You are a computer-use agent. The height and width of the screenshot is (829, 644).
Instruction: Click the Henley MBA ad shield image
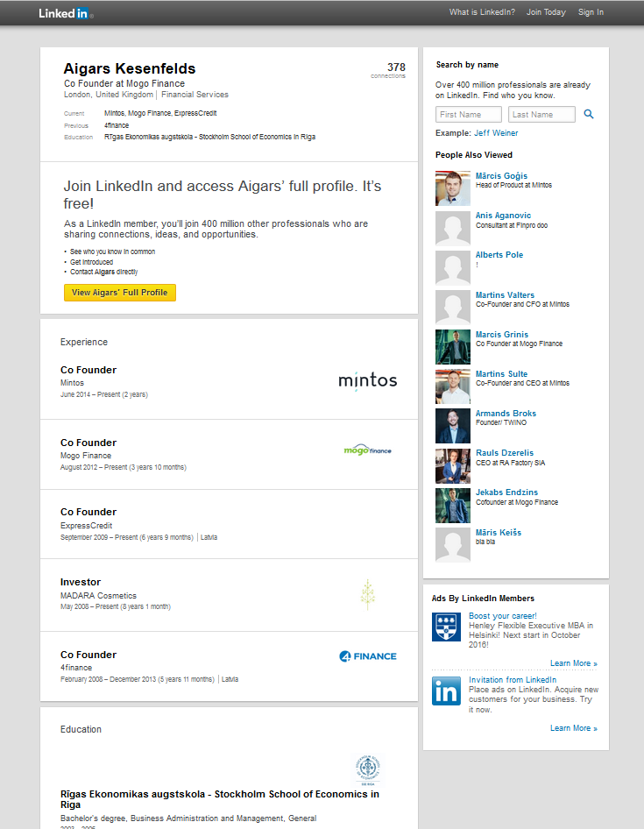pos(446,627)
